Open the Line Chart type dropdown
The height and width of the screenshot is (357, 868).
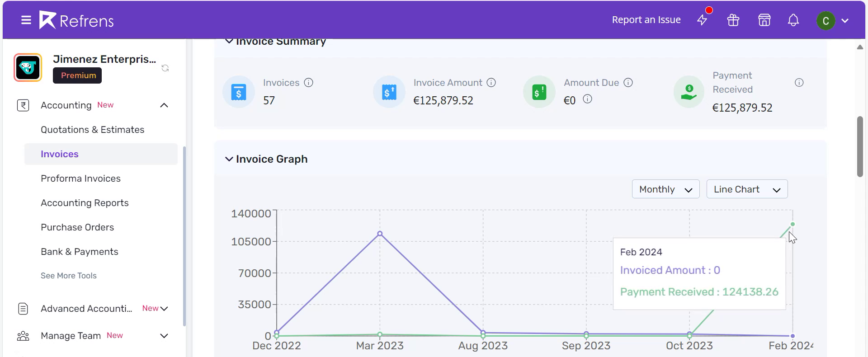coord(747,189)
